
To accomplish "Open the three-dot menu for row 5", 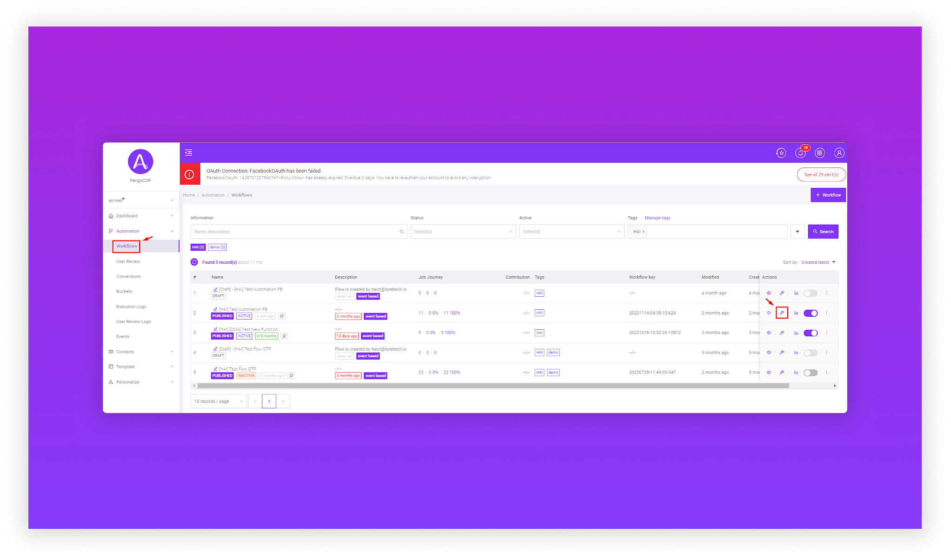I will coord(826,373).
